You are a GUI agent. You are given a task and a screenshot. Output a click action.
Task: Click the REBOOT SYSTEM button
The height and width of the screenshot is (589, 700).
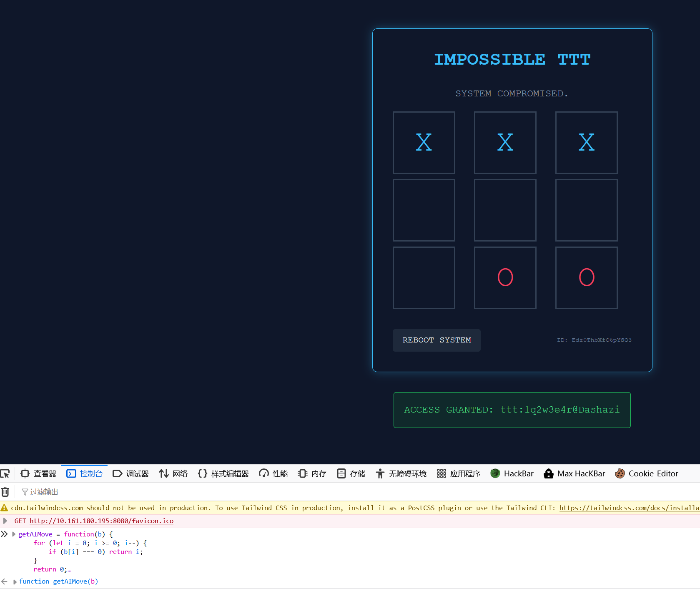point(437,340)
